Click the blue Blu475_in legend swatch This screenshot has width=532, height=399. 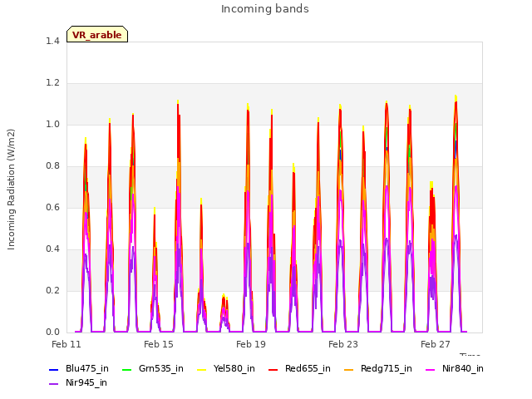click(54, 369)
